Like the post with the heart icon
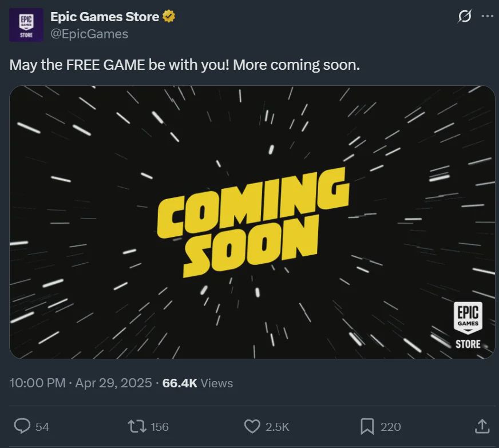Screen dimensions: 499x448 [252, 426]
